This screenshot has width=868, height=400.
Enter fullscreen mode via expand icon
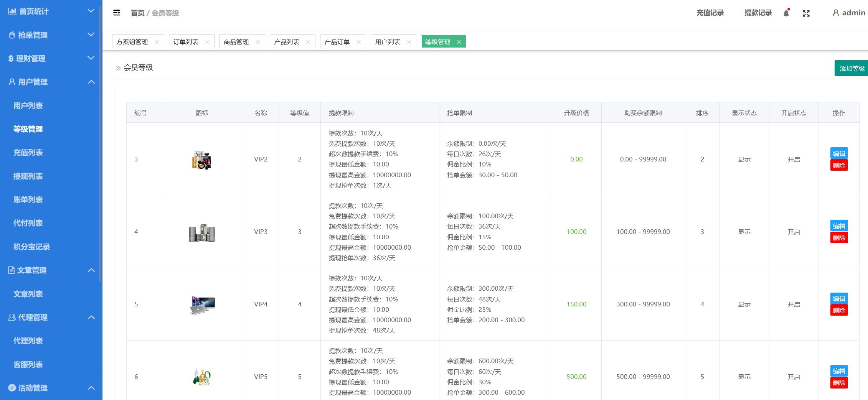[806, 13]
